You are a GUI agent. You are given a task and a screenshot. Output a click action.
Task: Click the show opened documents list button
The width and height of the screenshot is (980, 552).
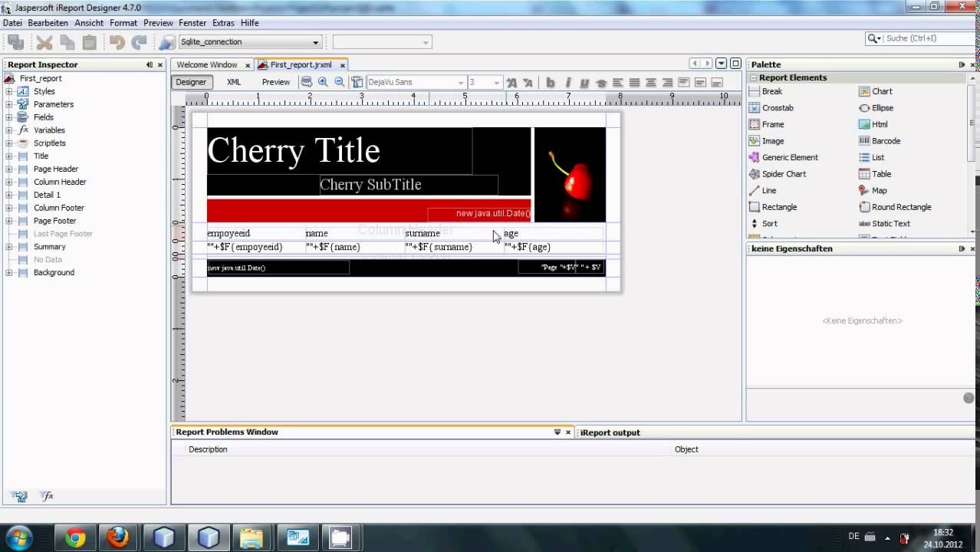point(721,64)
